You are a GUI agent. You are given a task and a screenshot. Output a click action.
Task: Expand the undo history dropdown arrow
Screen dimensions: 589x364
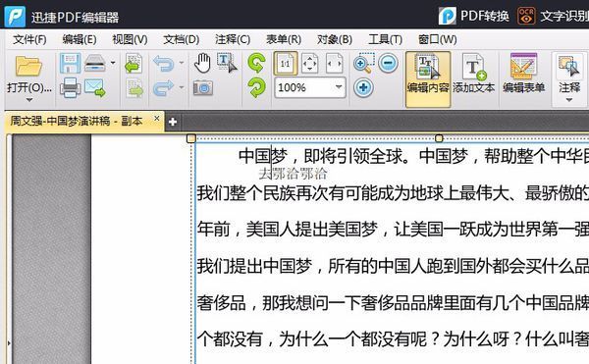pyautogui.click(x=182, y=63)
